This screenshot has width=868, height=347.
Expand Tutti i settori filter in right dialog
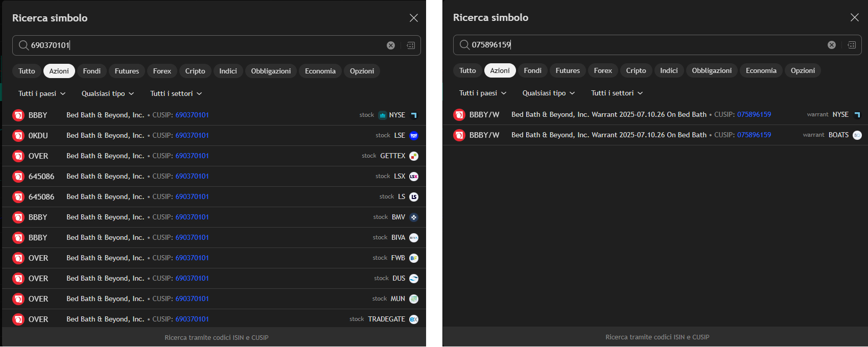(x=617, y=93)
